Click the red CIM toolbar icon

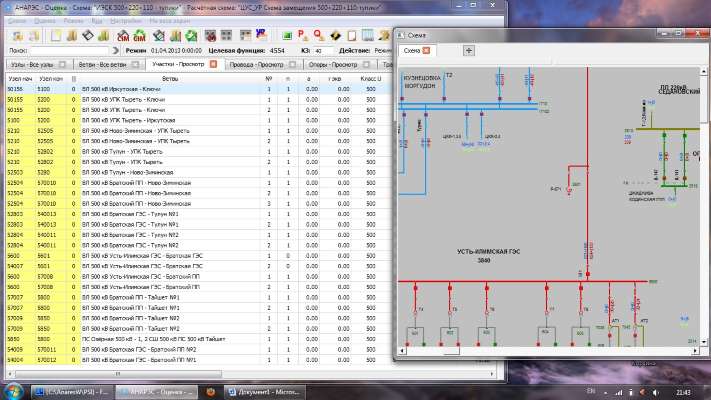123,35
